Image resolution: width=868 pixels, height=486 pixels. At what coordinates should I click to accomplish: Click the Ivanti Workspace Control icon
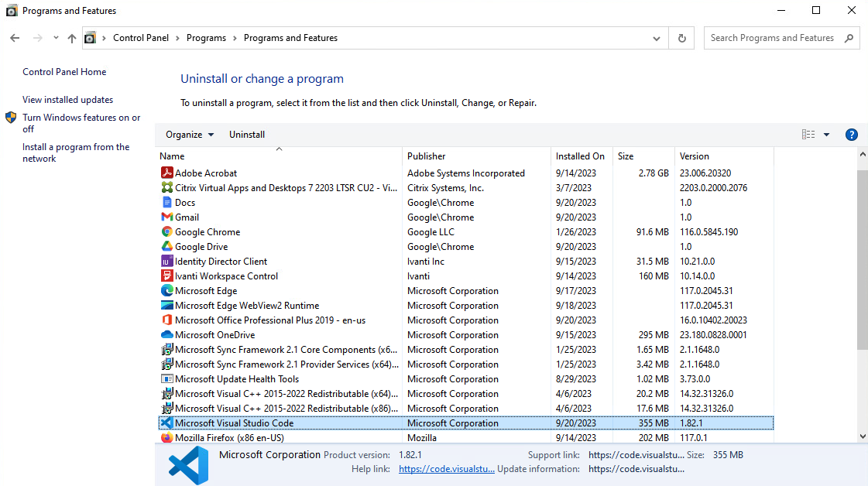click(166, 276)
